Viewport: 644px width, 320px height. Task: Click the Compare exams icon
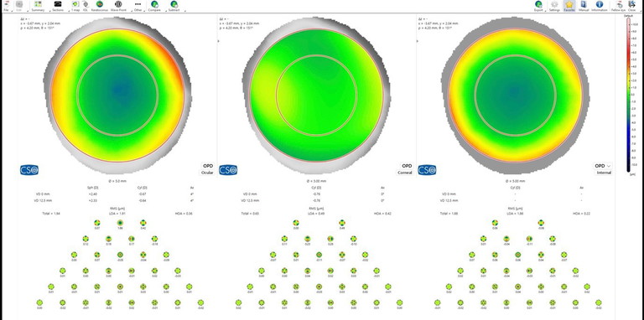154,5
